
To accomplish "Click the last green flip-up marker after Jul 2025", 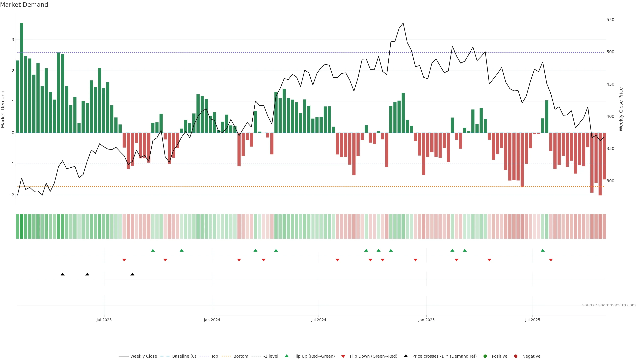I will click(x=543, y=250).
